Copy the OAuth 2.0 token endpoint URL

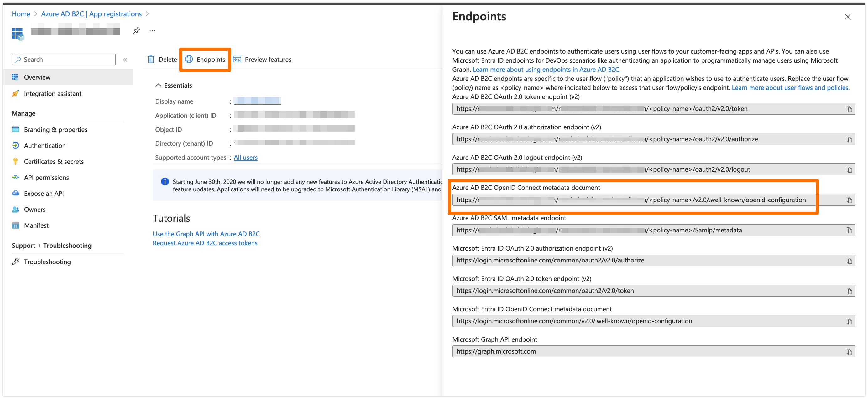coord(849,109)
